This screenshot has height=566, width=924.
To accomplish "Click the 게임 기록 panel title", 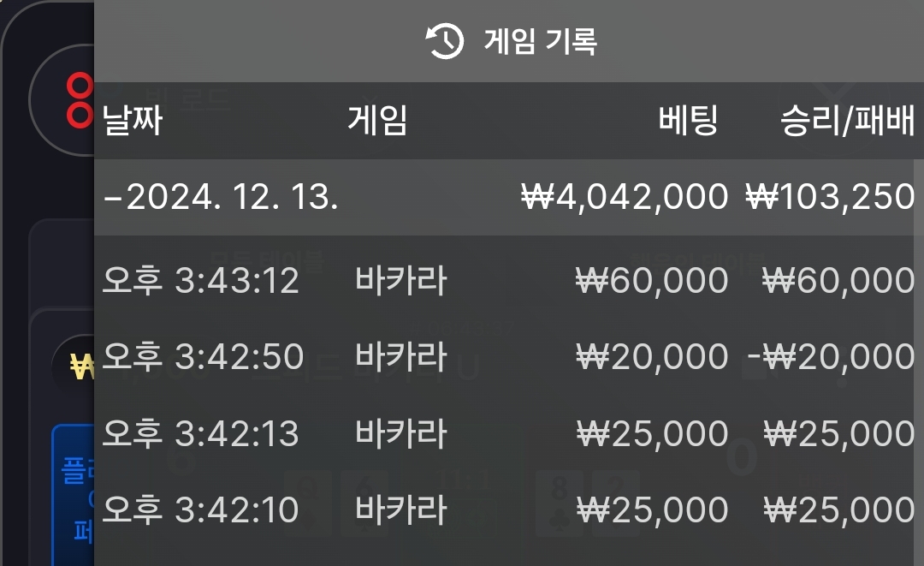I will pyautogui.click(x=541, y=41).
